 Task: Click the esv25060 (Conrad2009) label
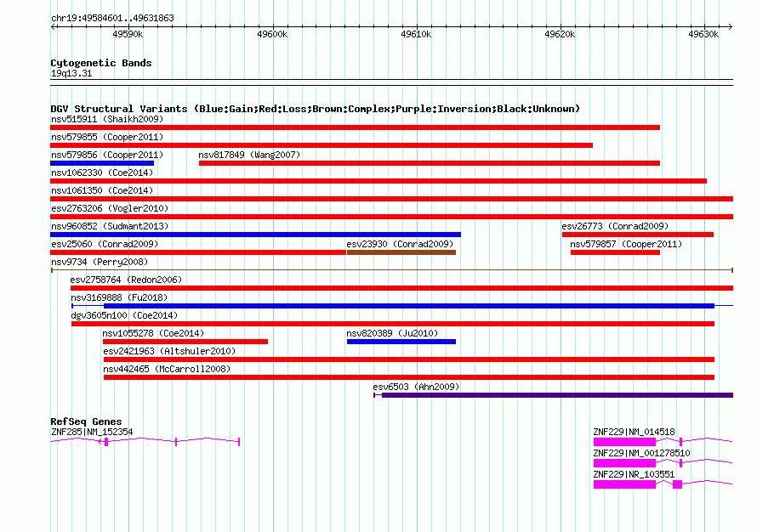pyautogui.click(x=105, y=244)
